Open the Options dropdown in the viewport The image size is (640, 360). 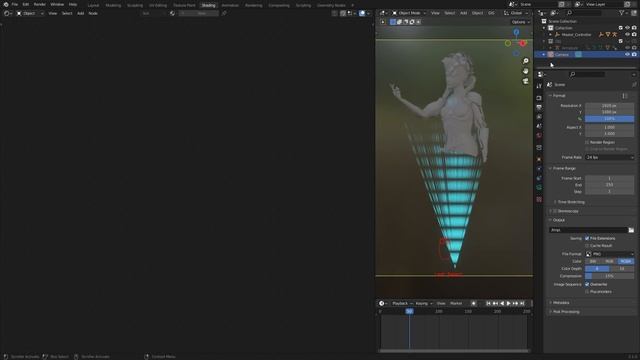(x=520, y=22)
